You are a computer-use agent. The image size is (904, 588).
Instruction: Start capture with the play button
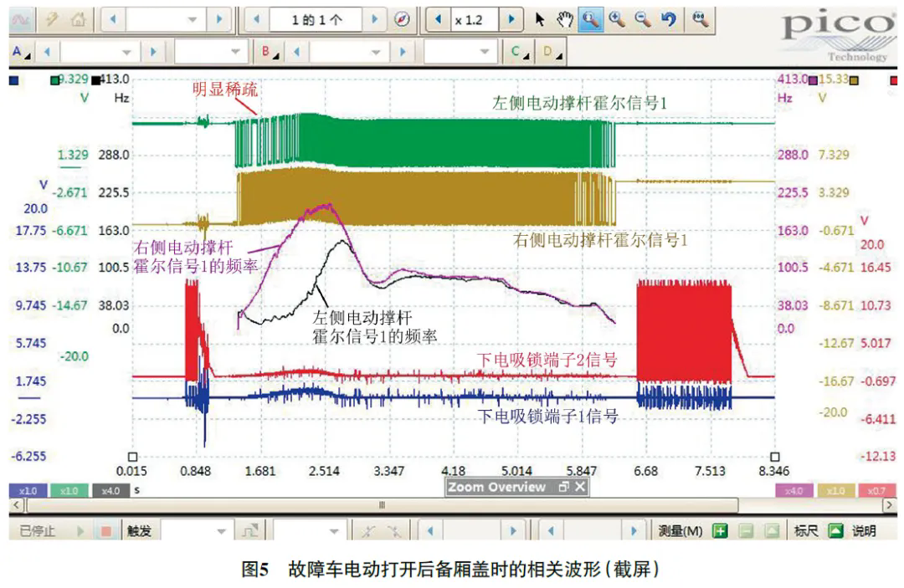[x=80, y=531]
